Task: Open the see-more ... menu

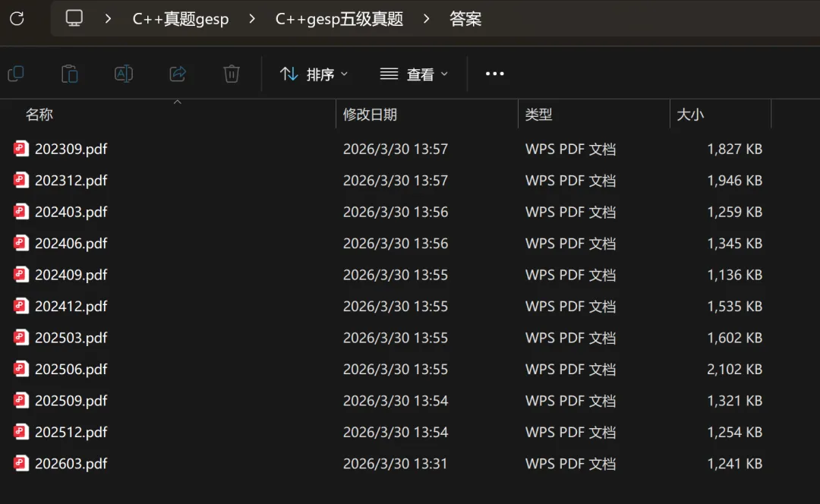Action: point(494,73)
